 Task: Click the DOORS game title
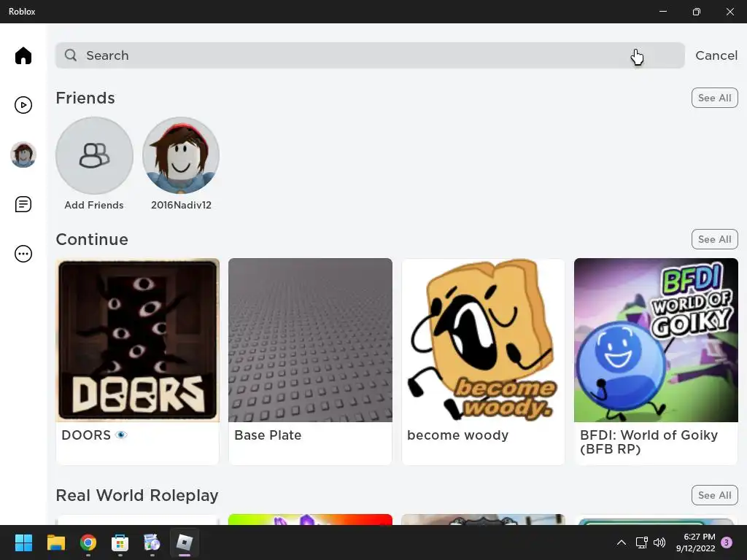point(94,435)
